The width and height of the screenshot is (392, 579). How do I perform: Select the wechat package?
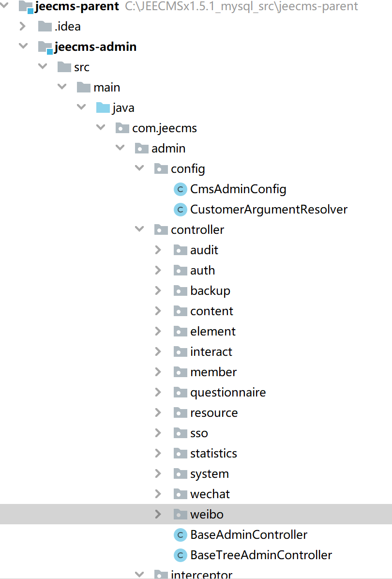point(210,494)
